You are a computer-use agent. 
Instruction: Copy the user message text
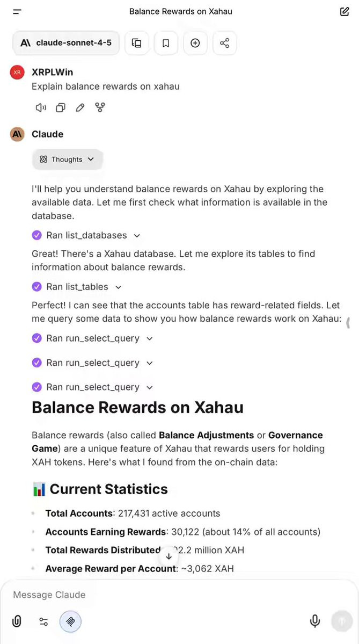pyautogui.click(x=60, y=107)
